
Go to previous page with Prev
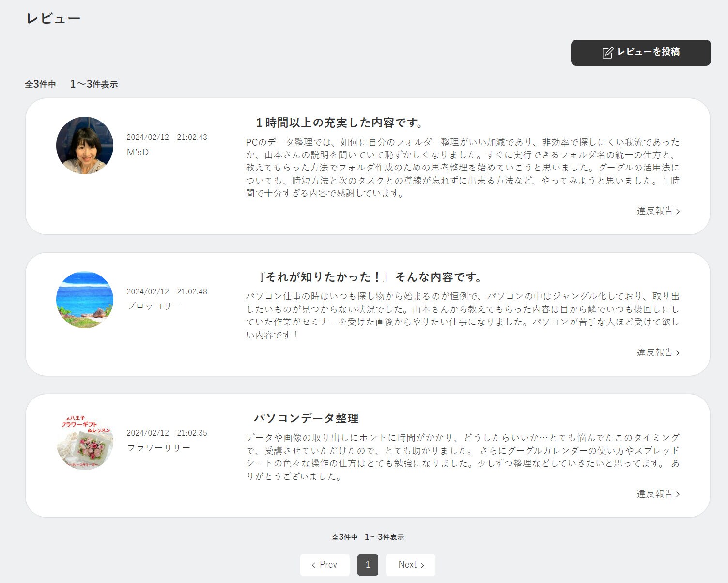click(325, 565)
